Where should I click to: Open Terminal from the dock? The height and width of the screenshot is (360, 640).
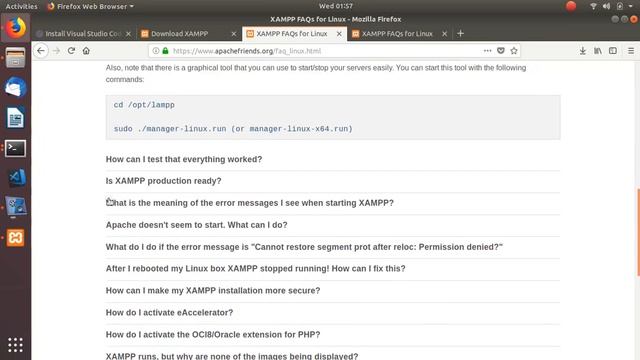[16, 149]
